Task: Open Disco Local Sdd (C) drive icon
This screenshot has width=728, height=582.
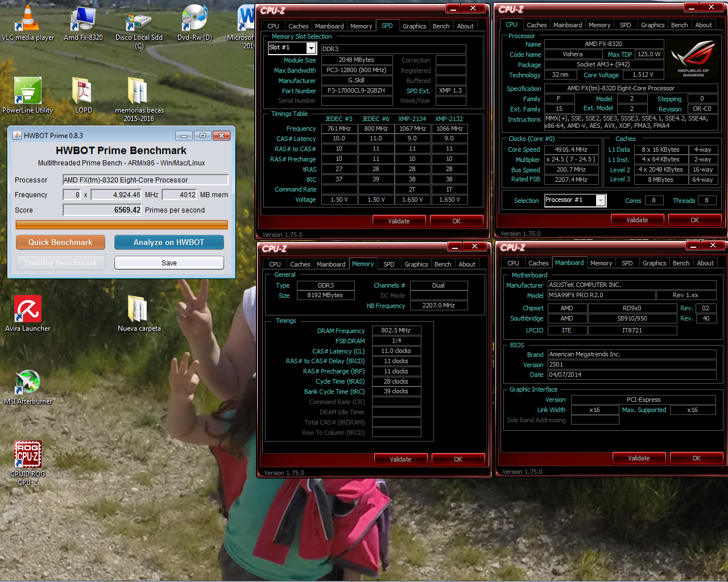Action: [139, 27]
